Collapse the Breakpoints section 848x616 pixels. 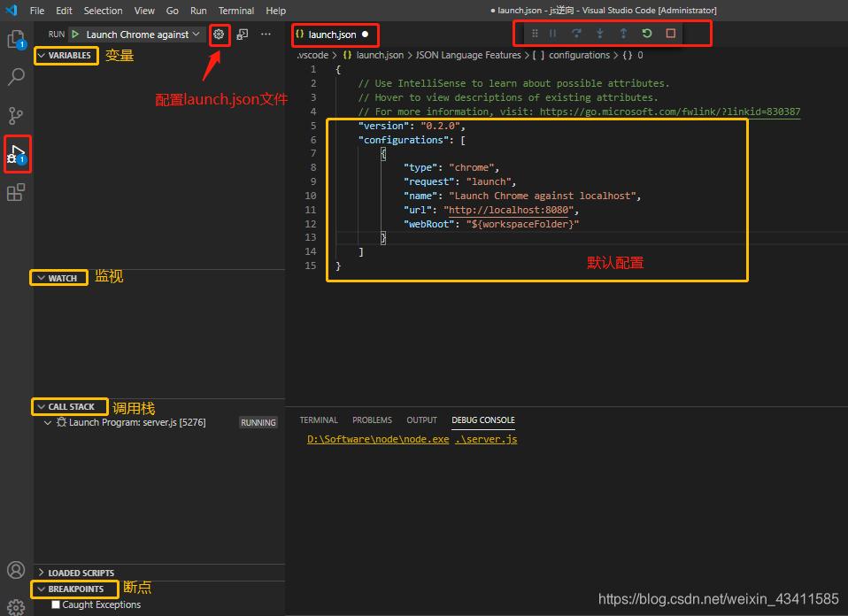(x=41, y=589)
